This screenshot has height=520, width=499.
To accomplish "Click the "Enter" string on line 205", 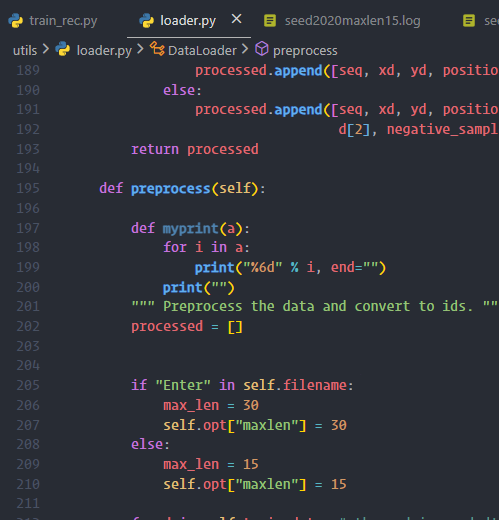I will pyautogui.click(x=183, y=385).
